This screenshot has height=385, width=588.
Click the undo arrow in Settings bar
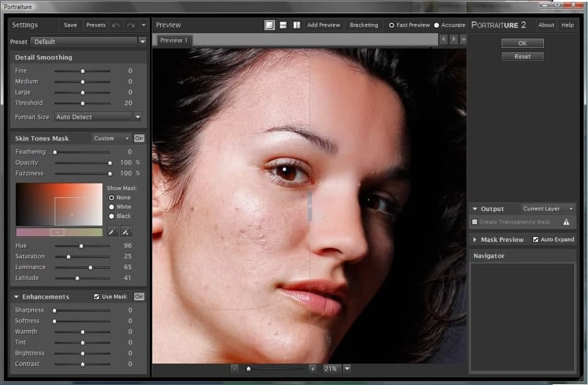(x=116, y=25)
